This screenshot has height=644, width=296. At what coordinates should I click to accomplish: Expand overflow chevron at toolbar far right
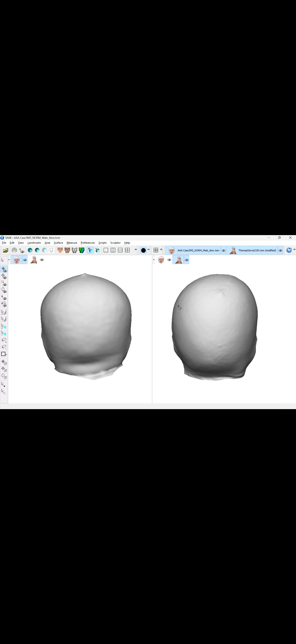tap(294, 249)
